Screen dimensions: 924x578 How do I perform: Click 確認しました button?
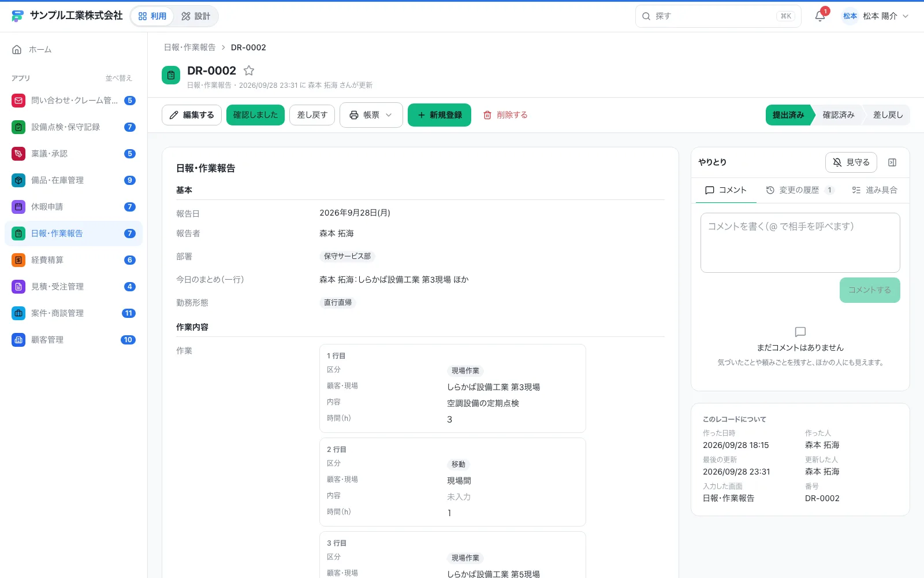tap(255, 115)
